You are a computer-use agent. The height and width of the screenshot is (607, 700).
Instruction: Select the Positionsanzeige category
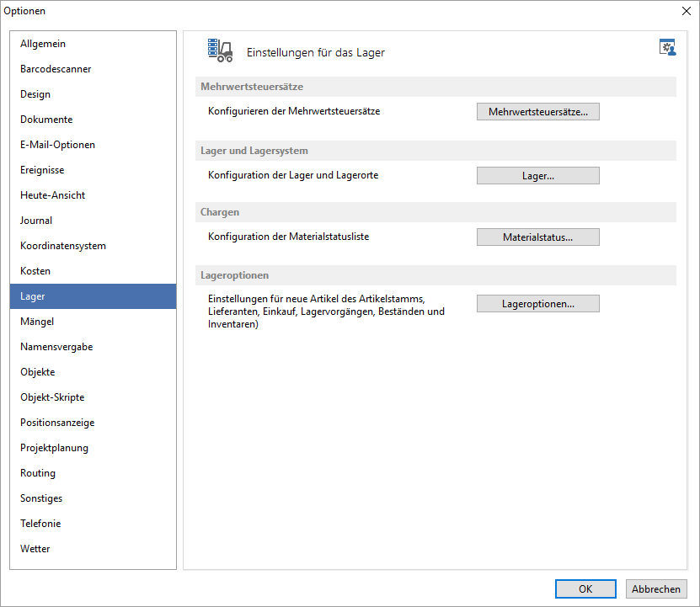pos(93,423)
